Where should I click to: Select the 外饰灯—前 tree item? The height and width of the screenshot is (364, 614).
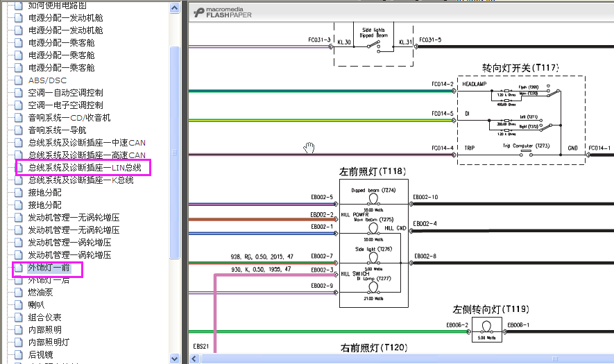point(49,268)
